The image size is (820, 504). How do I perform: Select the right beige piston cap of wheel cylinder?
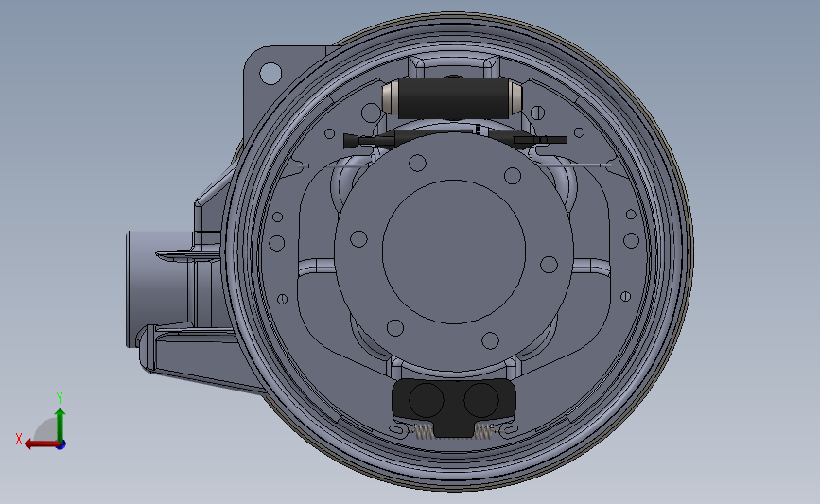[515, 98]
